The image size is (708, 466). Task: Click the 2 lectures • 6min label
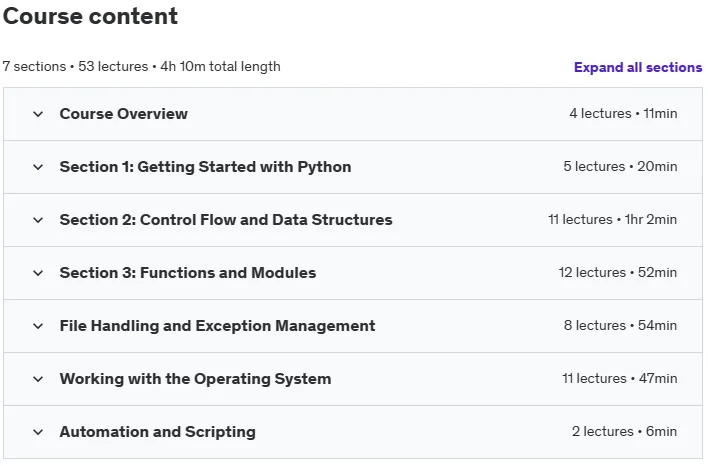pyautogui.click(x=624, y=431)
